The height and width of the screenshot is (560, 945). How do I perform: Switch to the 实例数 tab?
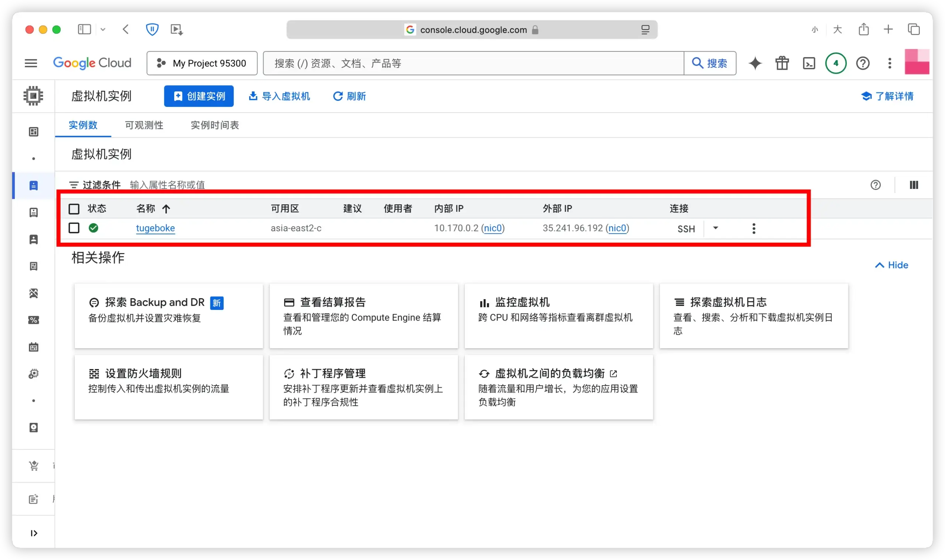[x=83, y=125]
